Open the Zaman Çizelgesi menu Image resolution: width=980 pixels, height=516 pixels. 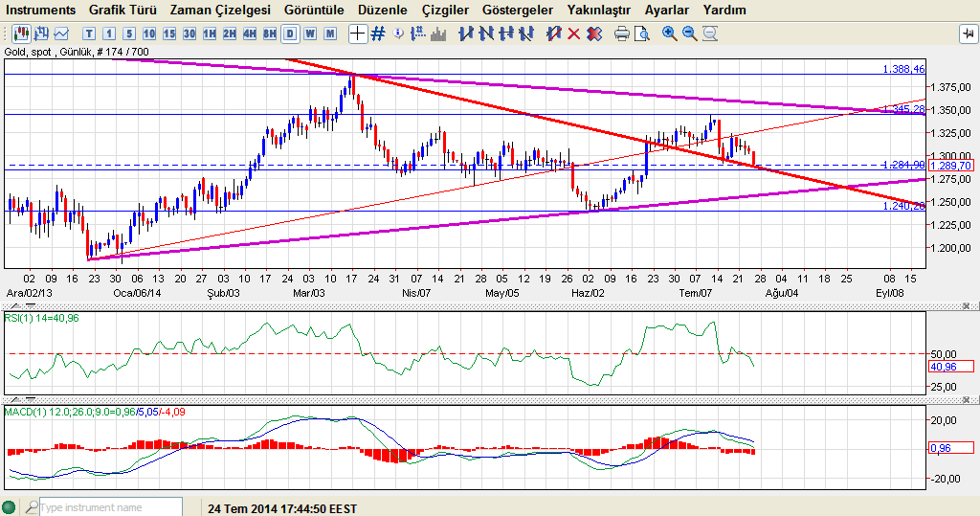[x=221, y=10]
